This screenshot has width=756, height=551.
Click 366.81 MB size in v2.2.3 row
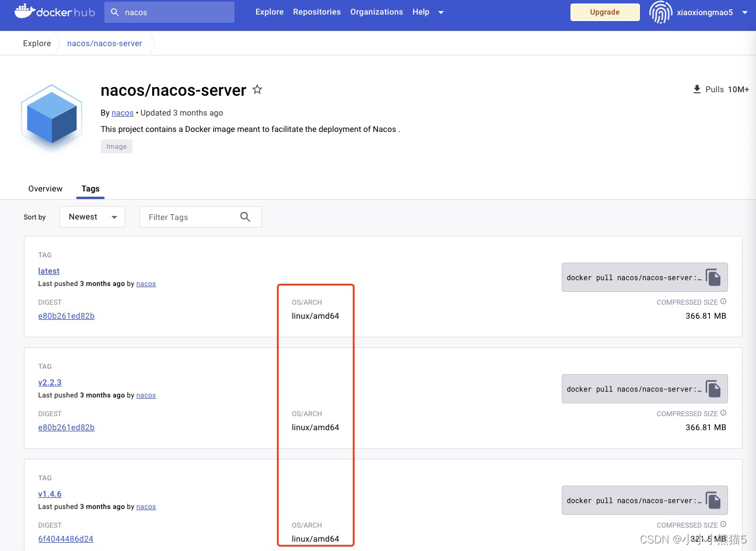click(x=706, y=427)
